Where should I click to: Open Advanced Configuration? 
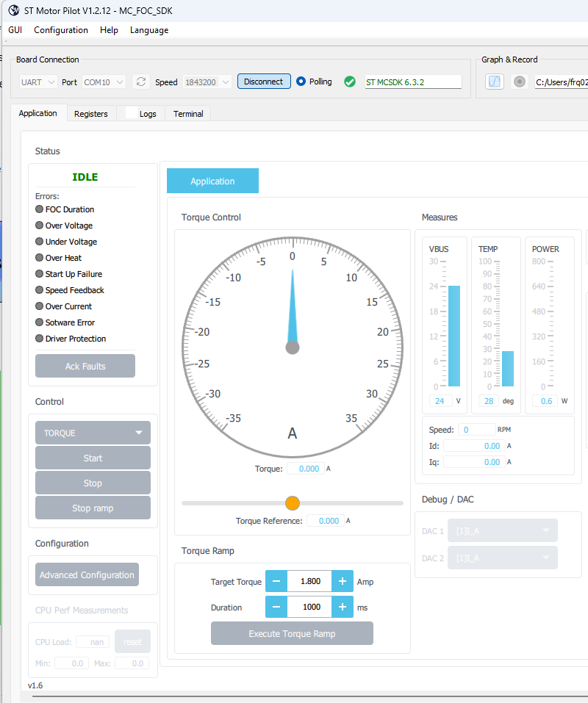click(87, 574)
